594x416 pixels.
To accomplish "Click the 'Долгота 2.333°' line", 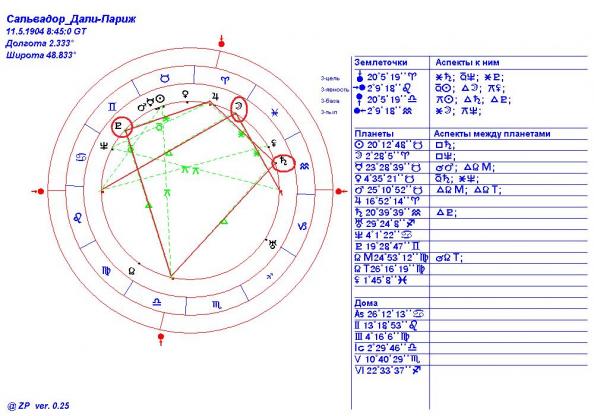I will tap(40, 43).
